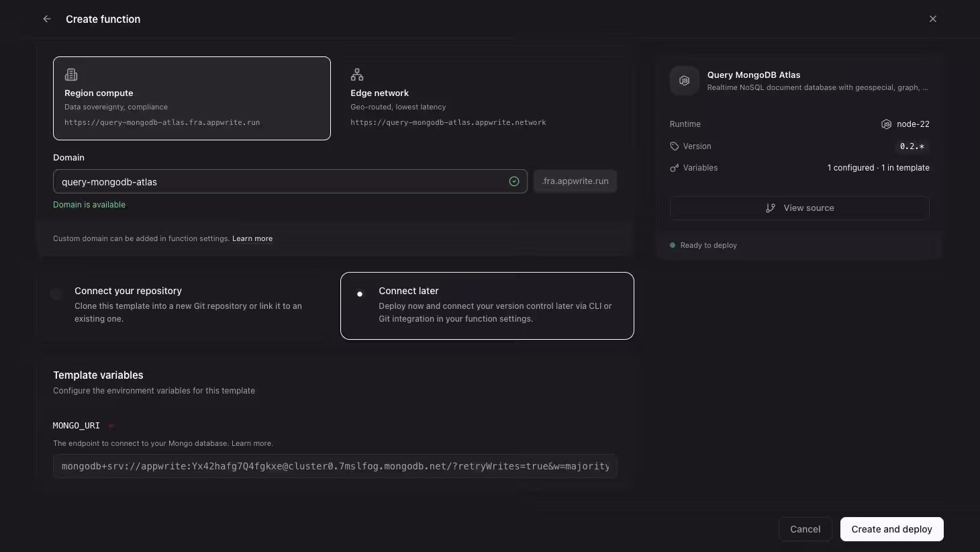Edit the MONGO_URI value field
Viewport: 980px width, 552px height.
(335, 466)
